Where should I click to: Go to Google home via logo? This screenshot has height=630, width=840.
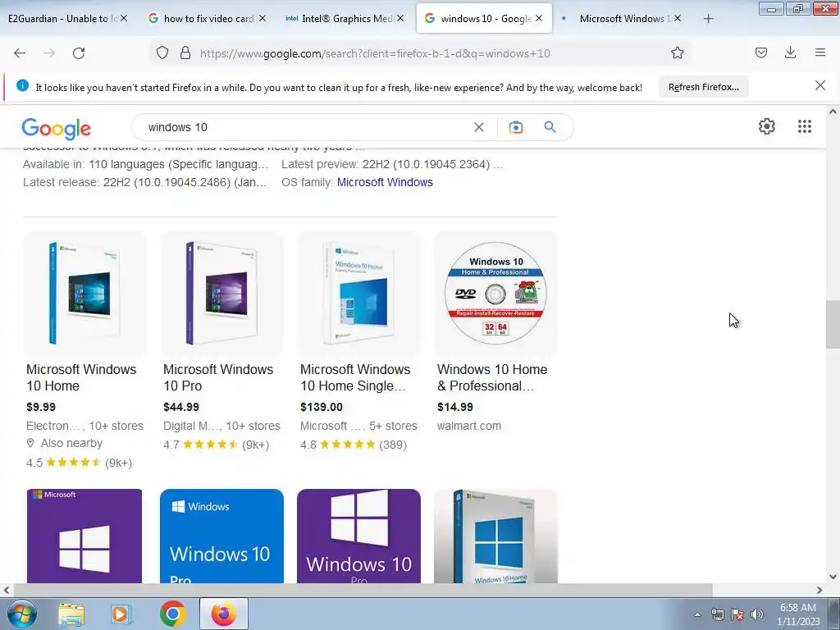click(x=57, y=129)
